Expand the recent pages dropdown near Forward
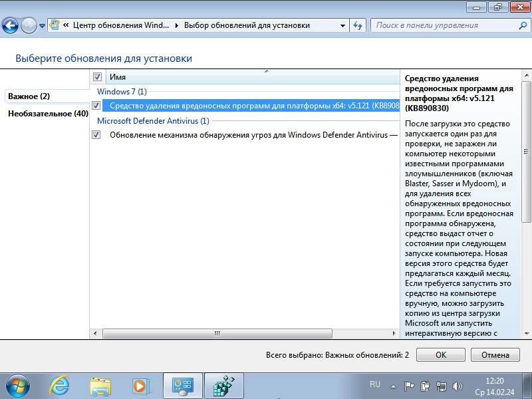 point(43,26)
